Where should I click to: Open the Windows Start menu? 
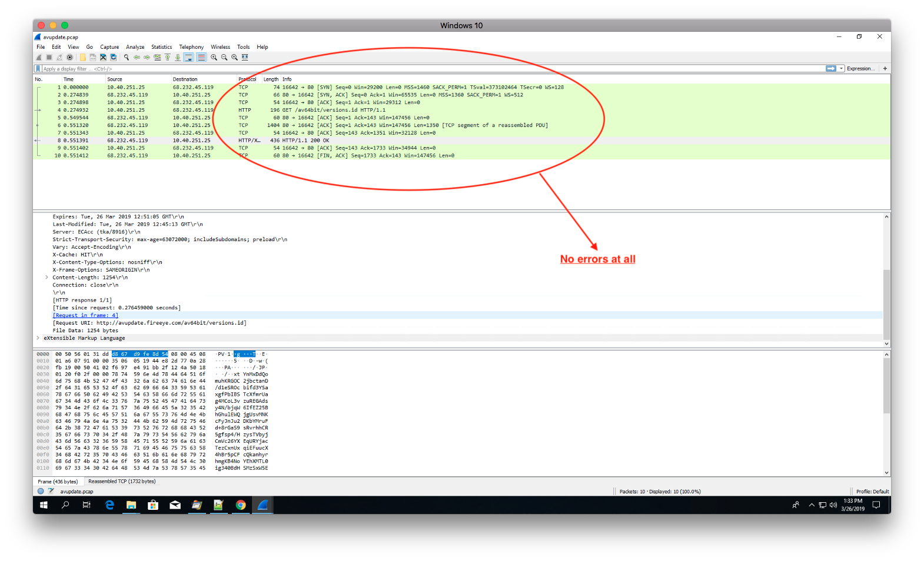coord(44,505)
